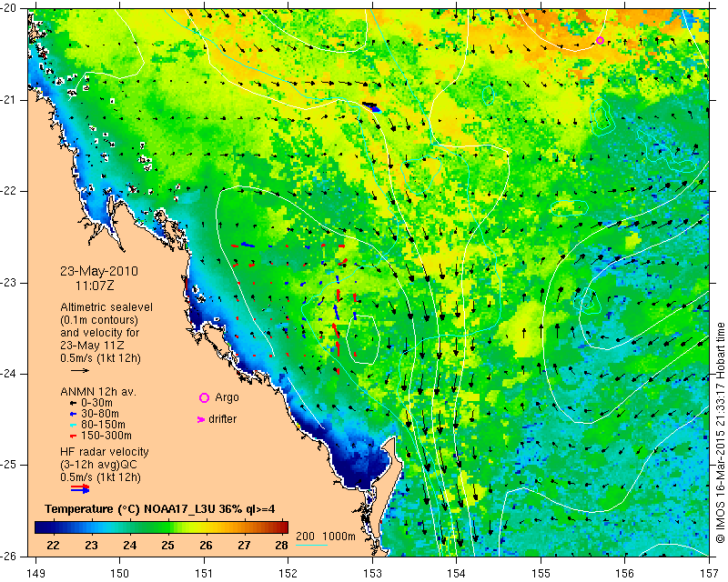Click the longitude axis label '150'
The height and width of the screenshot is (582, 728).
[120, 574]
